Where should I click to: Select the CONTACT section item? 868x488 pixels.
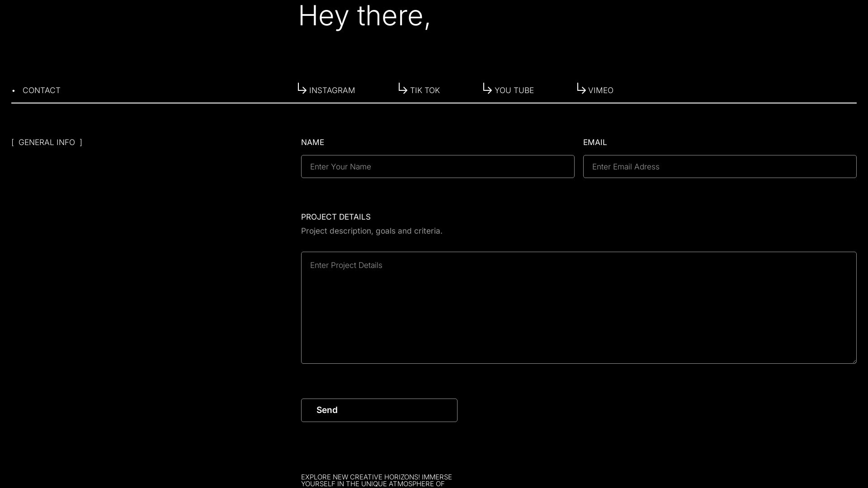tap(42, 90)
